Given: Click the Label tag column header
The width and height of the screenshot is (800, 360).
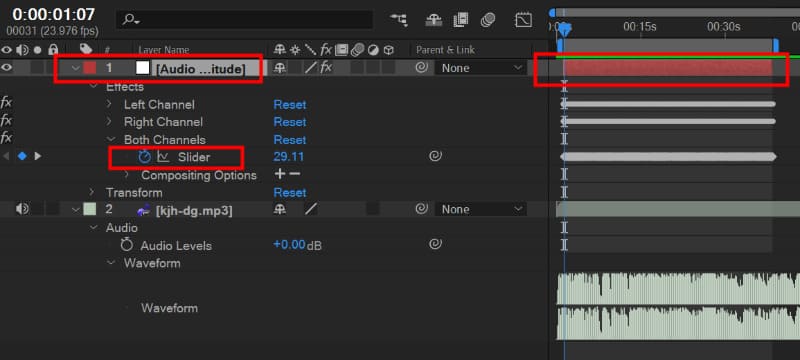Looking at the screenshot, I should tap(86, 49).
